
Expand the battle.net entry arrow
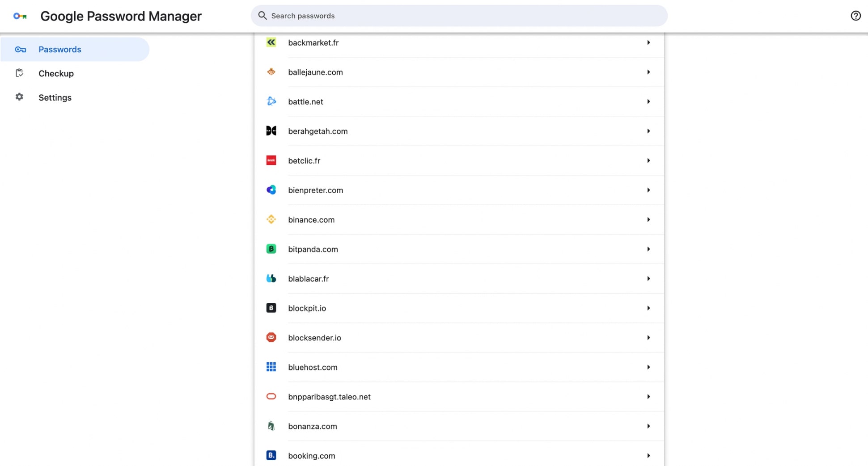[648, 101]
